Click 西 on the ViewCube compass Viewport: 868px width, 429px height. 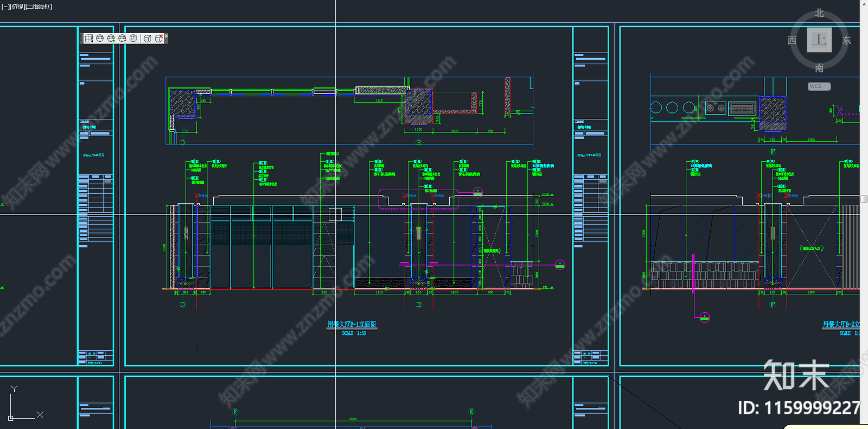(792, 40)
